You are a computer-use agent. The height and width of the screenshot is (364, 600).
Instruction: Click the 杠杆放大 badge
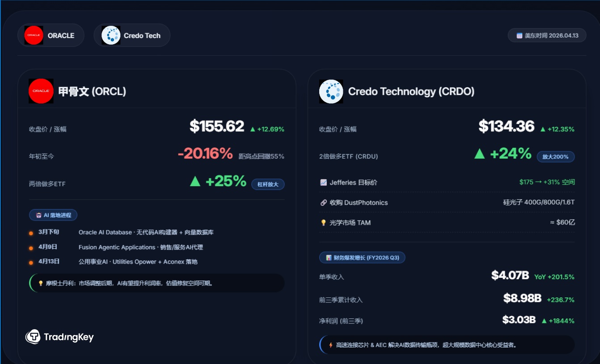coord(268,184)
